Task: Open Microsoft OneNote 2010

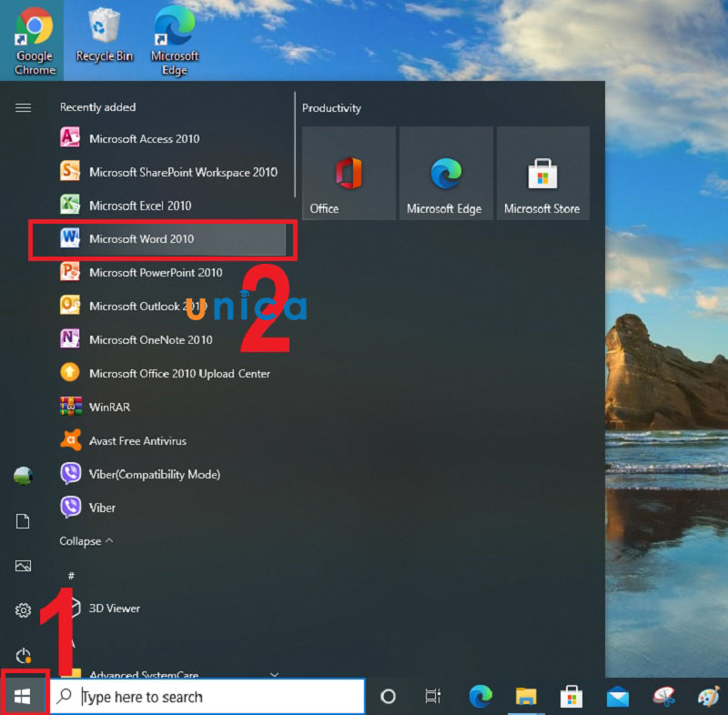Action: point(150,340)
